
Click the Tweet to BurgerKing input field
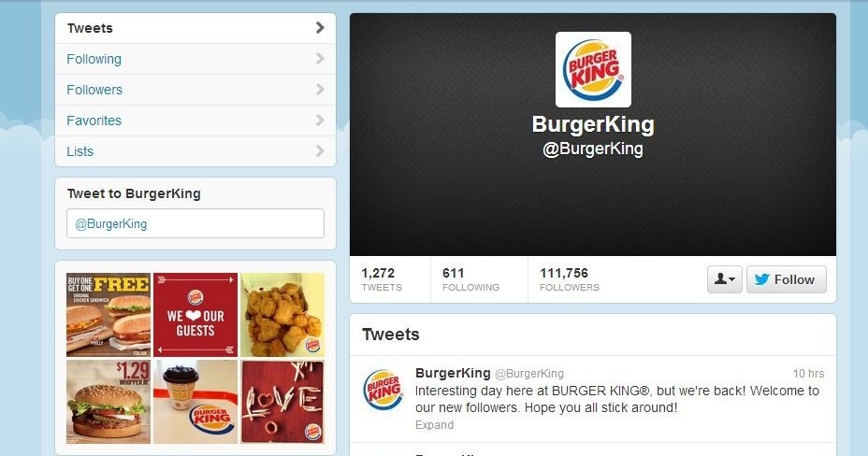pyautogui.click(x=195, y=223)
